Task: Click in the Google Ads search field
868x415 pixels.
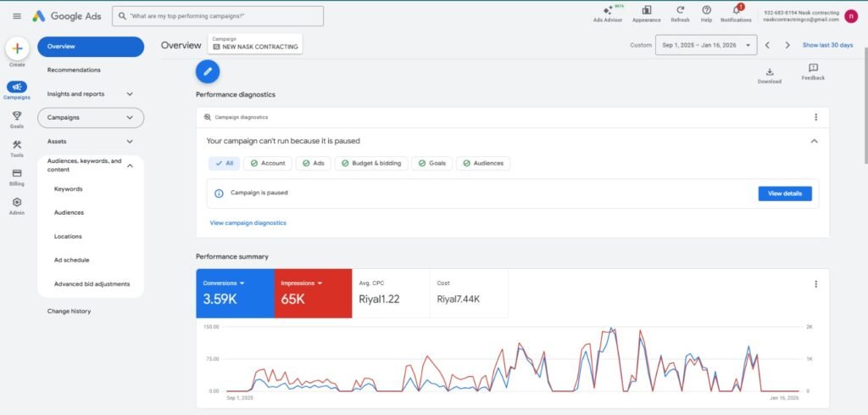Action: tap(218, 16)
